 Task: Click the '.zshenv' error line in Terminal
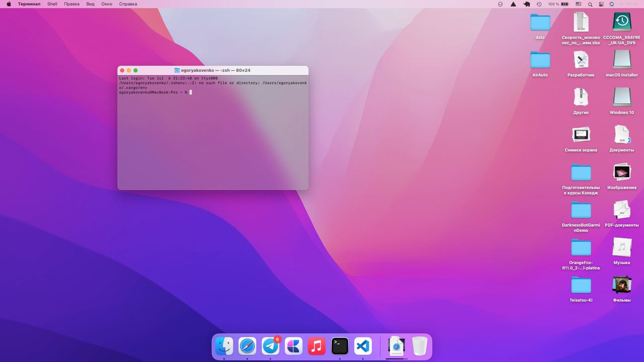[x=213, y=85]
